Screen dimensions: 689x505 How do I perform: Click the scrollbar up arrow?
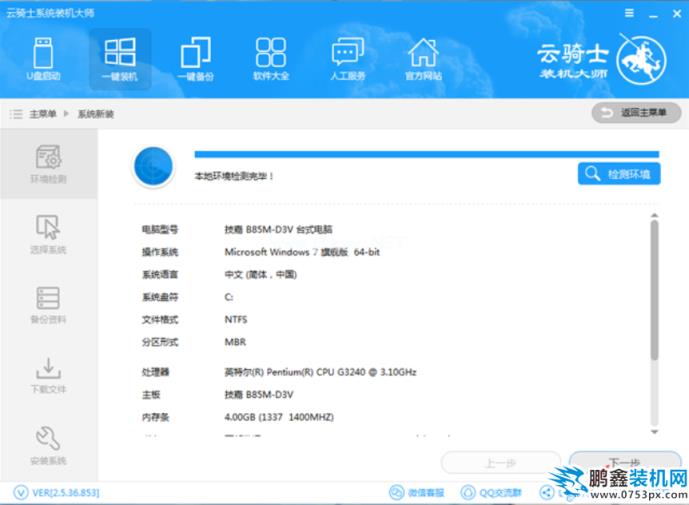[654, 215]
